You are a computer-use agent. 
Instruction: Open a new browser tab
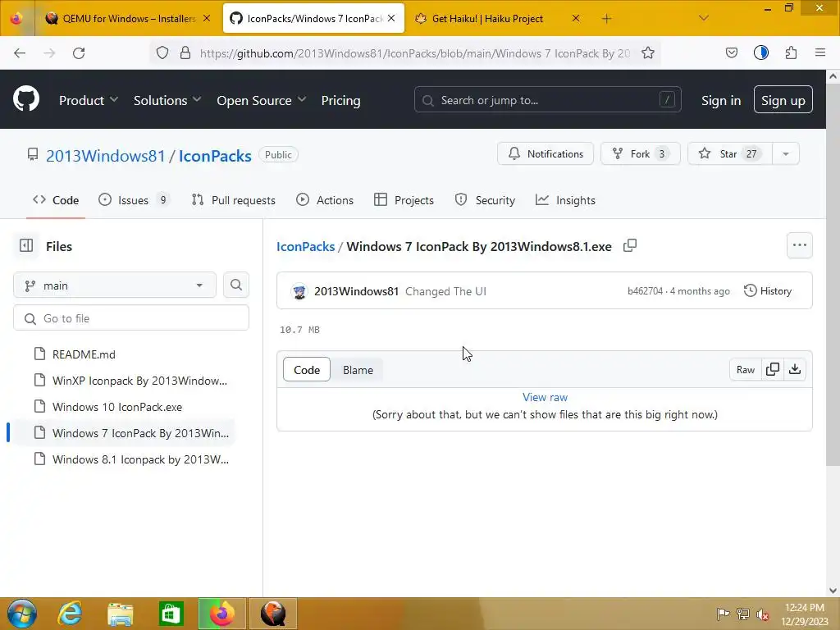pyautogui.click(x=606, y=19)
